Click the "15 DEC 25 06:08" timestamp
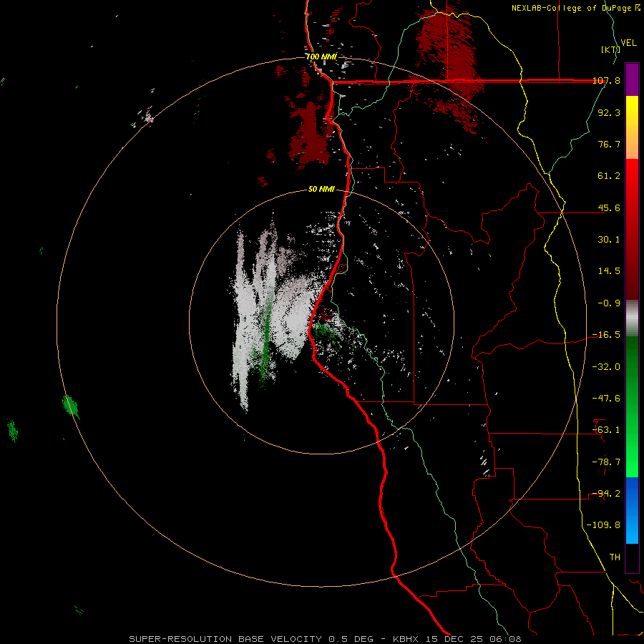This screenshot has width=644, height=644. coord(473,639)
